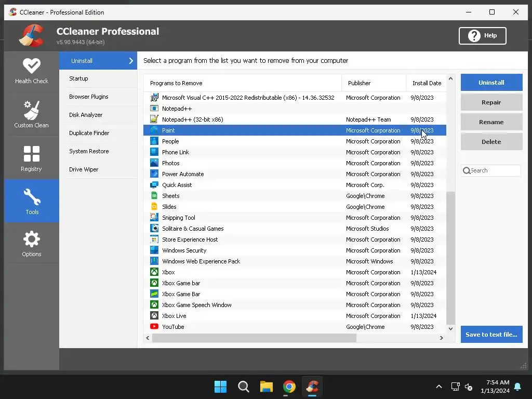Click the Phone Link app icon
This screenshot has width=532, height=399.
[154, 152]
